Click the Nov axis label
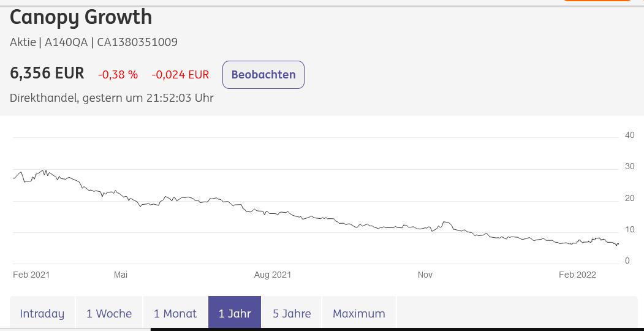 [425, 275]
